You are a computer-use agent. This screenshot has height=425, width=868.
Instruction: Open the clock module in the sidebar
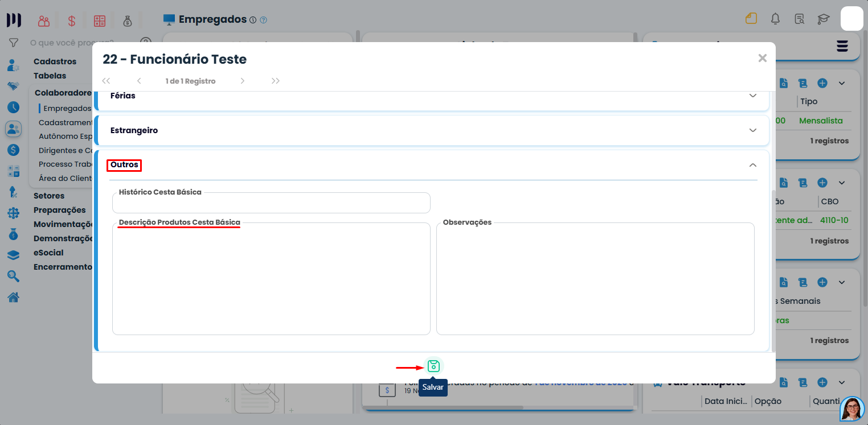pyautogui.click(x=13, y=107)
